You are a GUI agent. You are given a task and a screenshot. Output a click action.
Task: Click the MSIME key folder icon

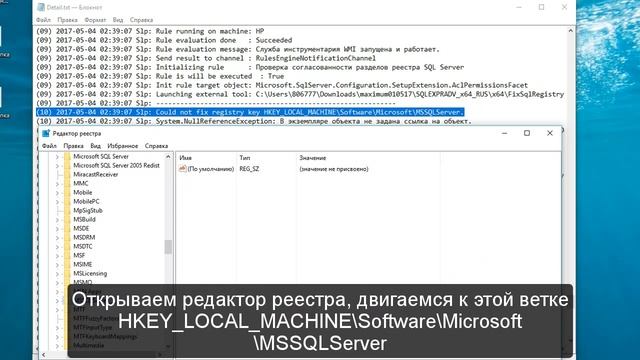click(67, 264)
